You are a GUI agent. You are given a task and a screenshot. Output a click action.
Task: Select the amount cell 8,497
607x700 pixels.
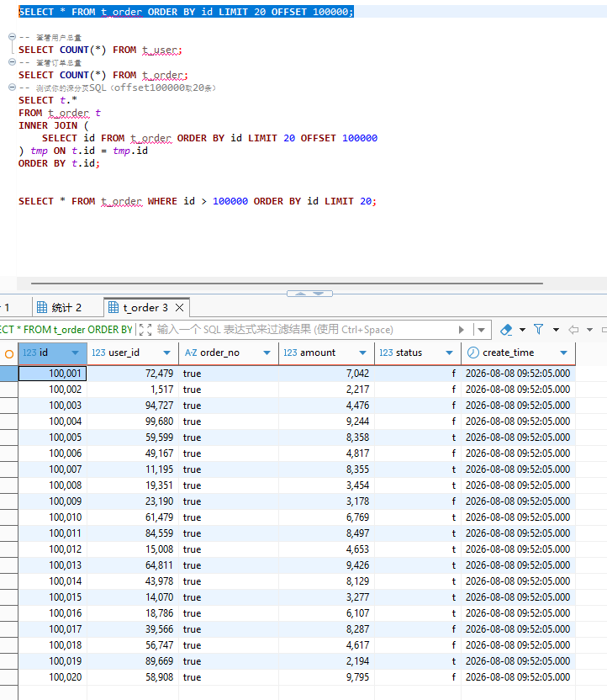point(326,533)
